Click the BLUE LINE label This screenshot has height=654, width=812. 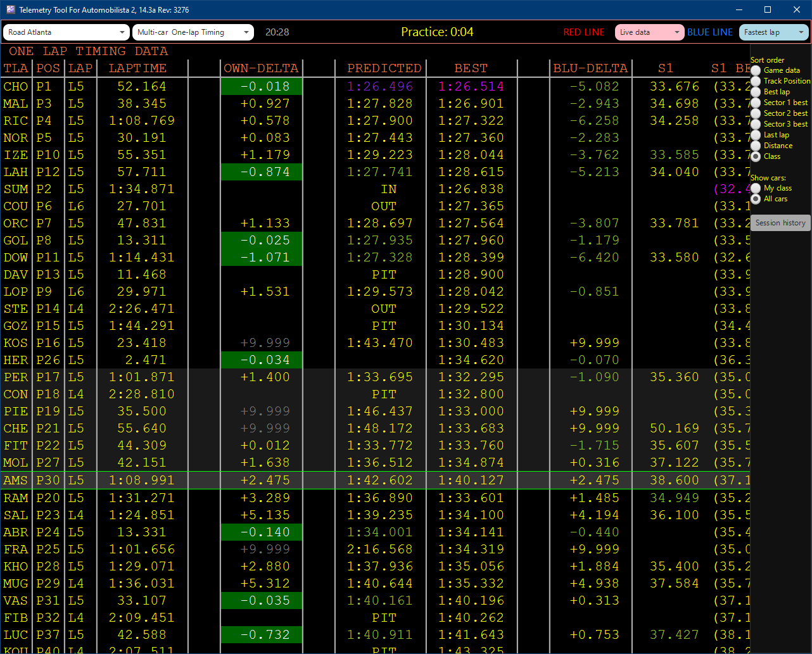coord(710,32)
